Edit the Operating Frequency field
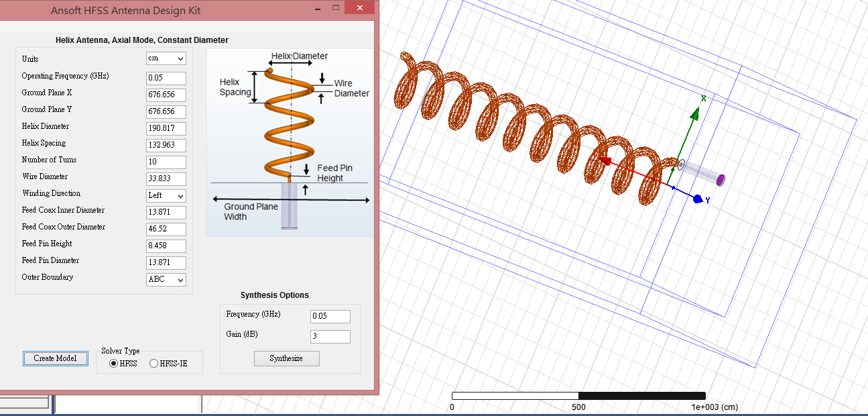The height and width of the screenshot is (416, 868). [x=166, y=78]
